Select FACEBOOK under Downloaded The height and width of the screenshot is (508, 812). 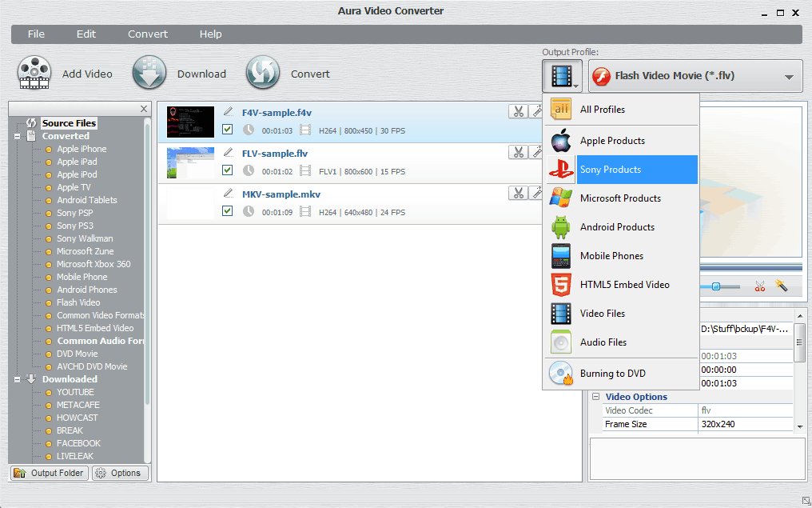coord(78,444)
